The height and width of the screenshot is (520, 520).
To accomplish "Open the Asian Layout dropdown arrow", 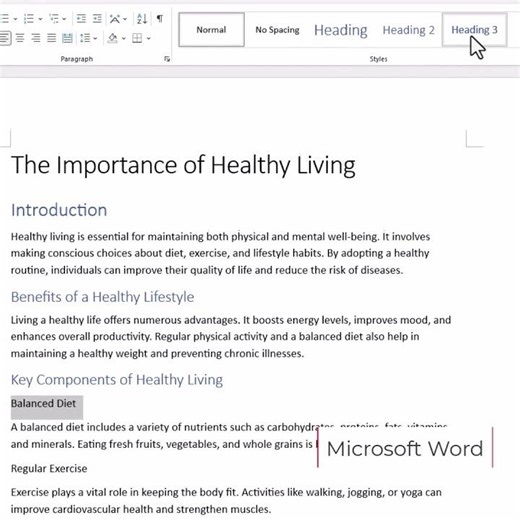I will click(x=125, y=19).
